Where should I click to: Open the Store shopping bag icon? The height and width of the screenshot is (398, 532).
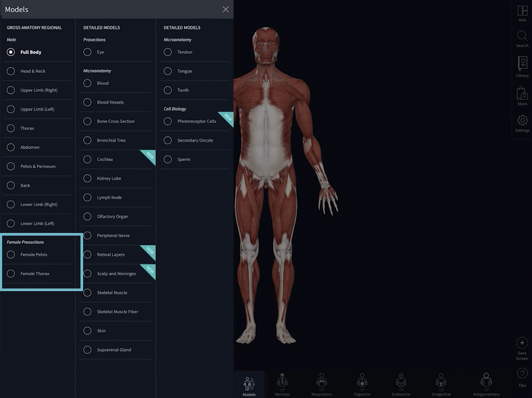(x=522, y=93)
